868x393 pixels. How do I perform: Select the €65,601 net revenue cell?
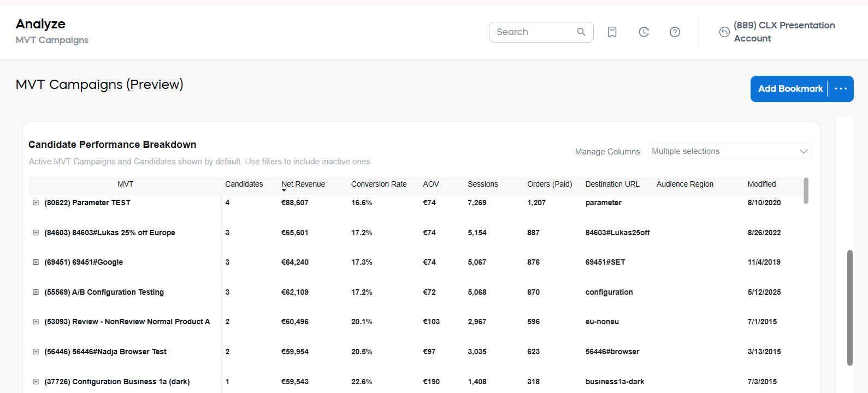coord(295,233)
